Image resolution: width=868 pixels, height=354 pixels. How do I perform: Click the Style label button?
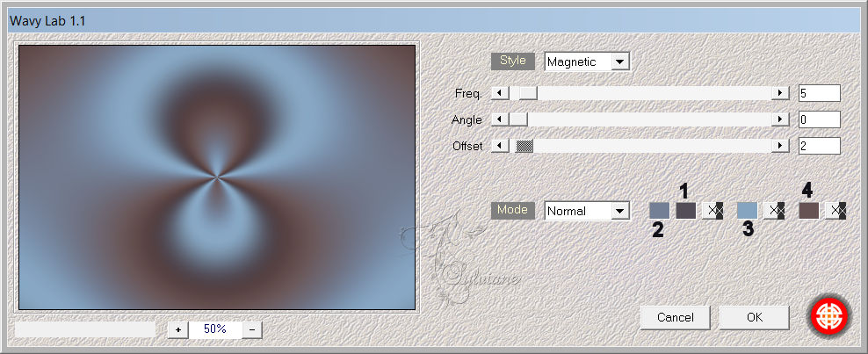pyautogui.click(x=512, y=61)
